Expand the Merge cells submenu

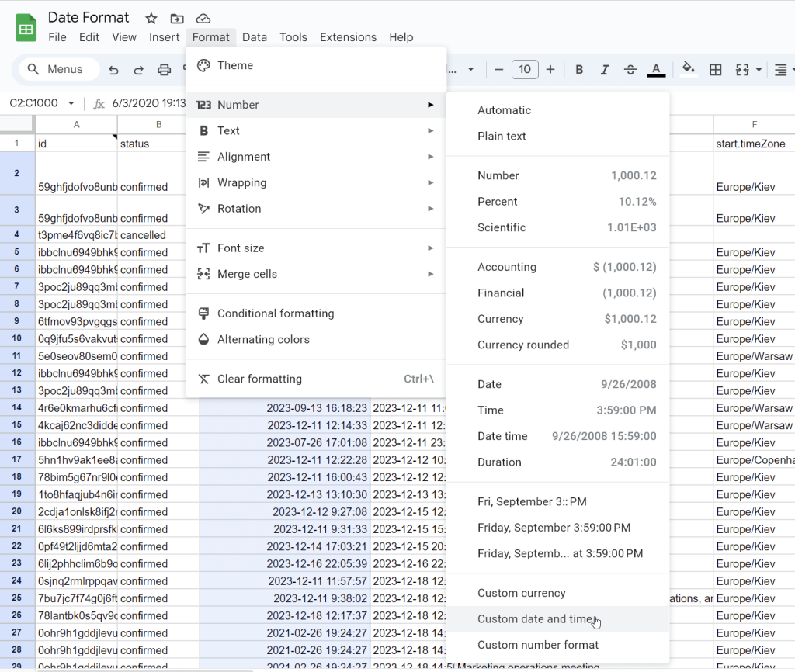pyautogui.click(x=317, y=274)
